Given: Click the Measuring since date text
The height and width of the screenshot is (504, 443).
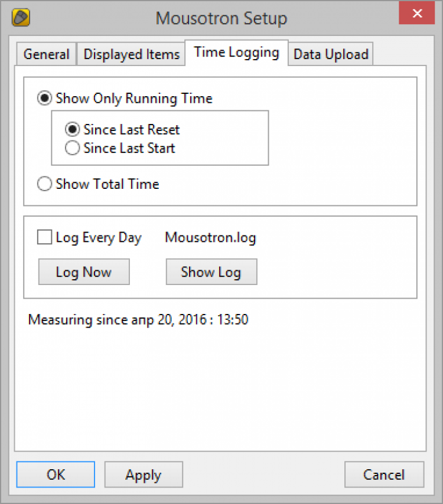Looking at the screenshot, I should 138,320.
